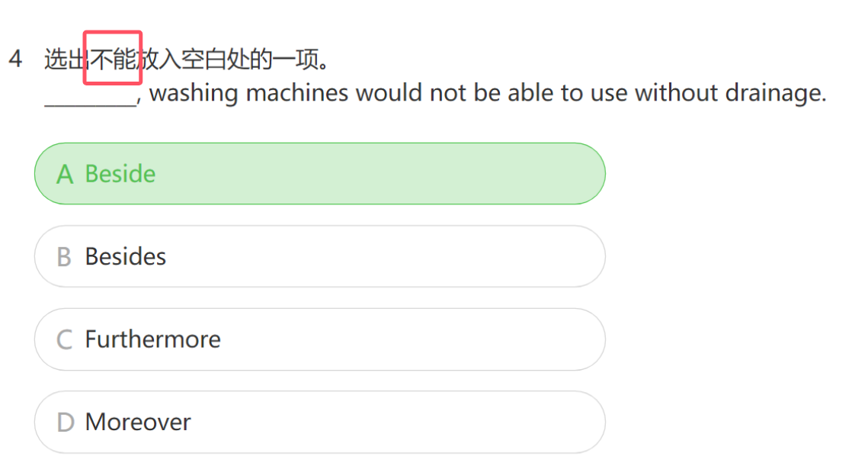Click the gray letter B label
The height and width of the screenshot is (466, 868).
pyautogui.click(x=65, y=257)
